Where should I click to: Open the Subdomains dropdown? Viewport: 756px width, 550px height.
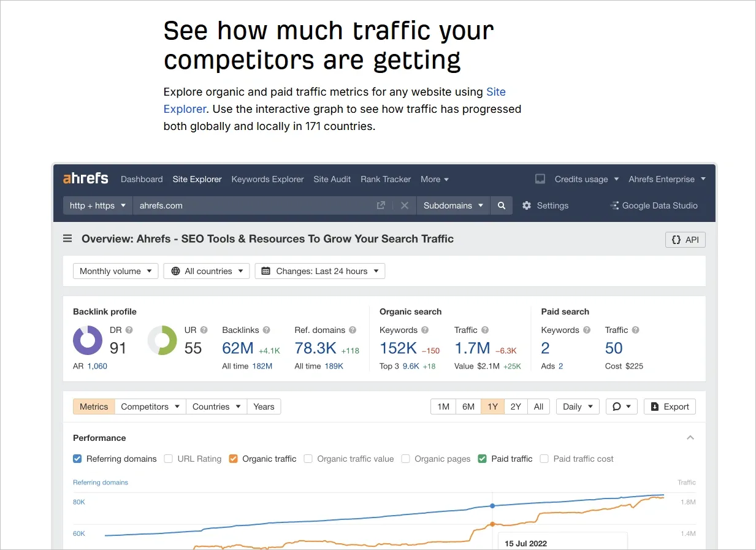[453, 205]
